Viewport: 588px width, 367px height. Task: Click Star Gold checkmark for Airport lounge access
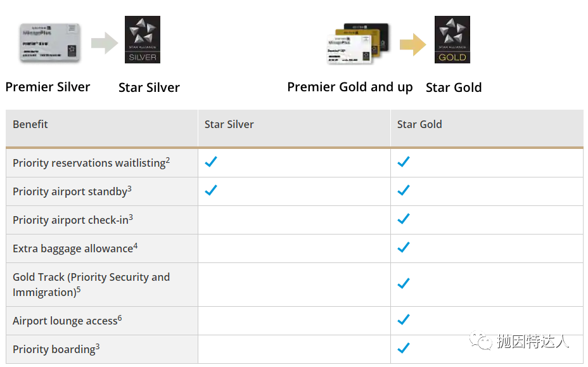[x=404, y=319]
